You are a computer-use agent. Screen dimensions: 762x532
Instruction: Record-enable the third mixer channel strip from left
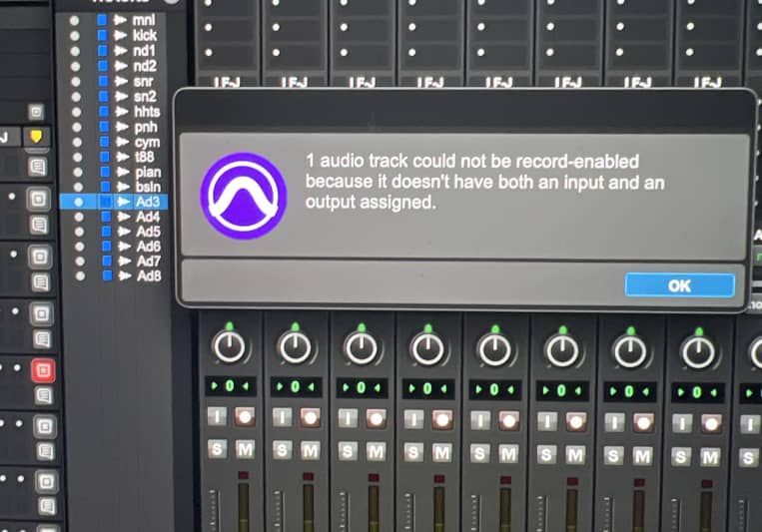coord(376,418)
